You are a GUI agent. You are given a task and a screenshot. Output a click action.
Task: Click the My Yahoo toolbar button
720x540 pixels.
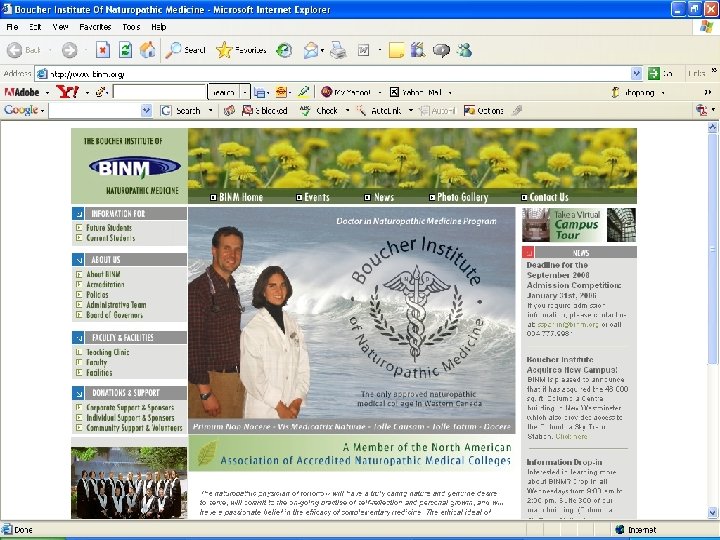(x=346, y=92)
